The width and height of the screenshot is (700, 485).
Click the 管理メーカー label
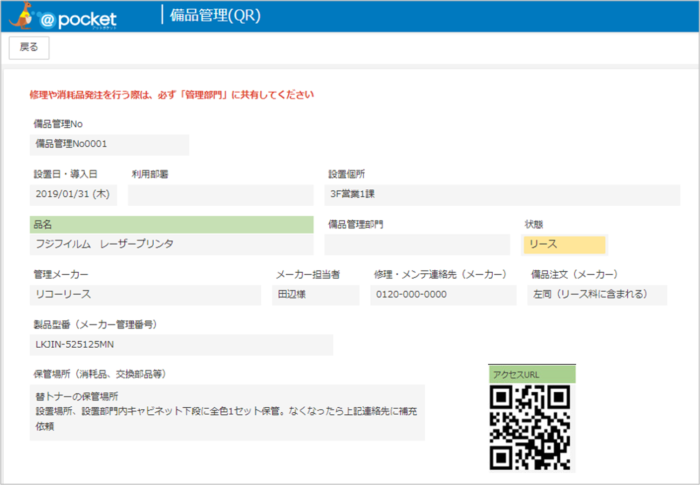(x=61, y=275)
